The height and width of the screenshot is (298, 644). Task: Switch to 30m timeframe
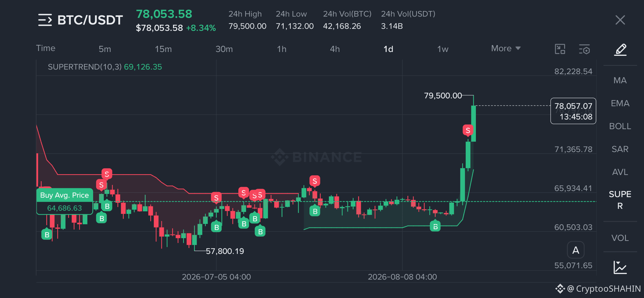click(224, 49)
